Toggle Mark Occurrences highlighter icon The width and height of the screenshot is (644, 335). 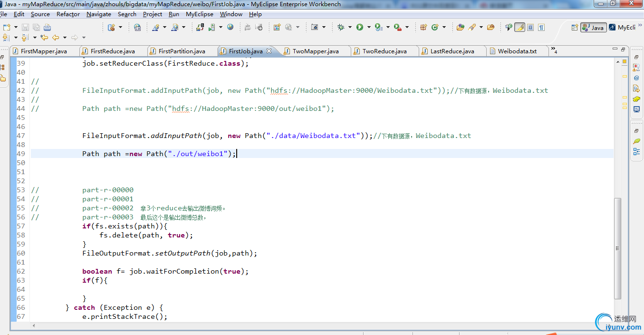click(520, 27)
